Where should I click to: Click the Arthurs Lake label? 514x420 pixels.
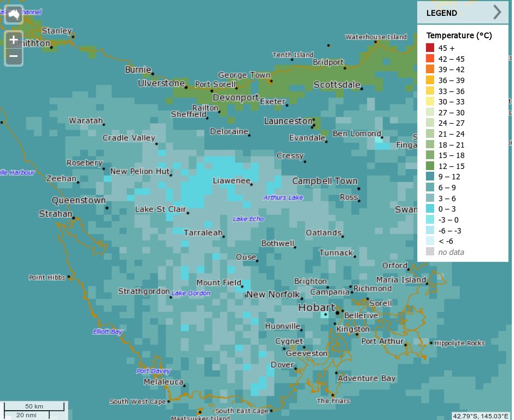coord(283,198)
